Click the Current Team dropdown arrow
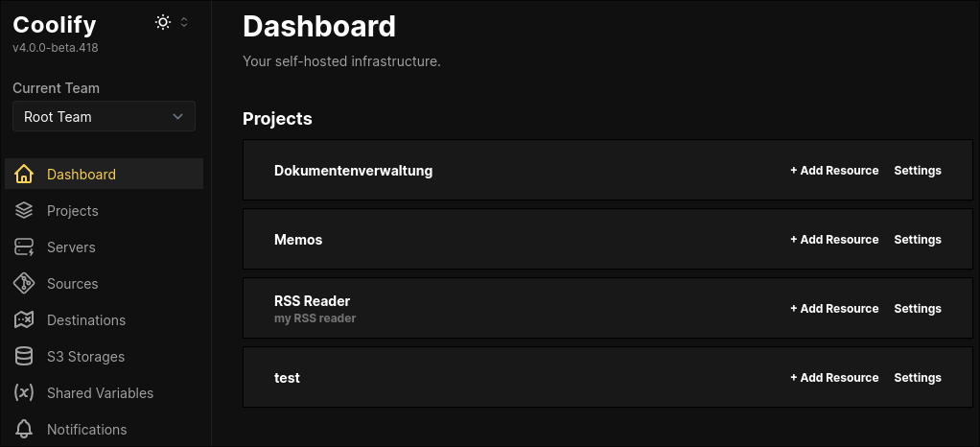This screenshot has height=447, width=980. (178, 117)
